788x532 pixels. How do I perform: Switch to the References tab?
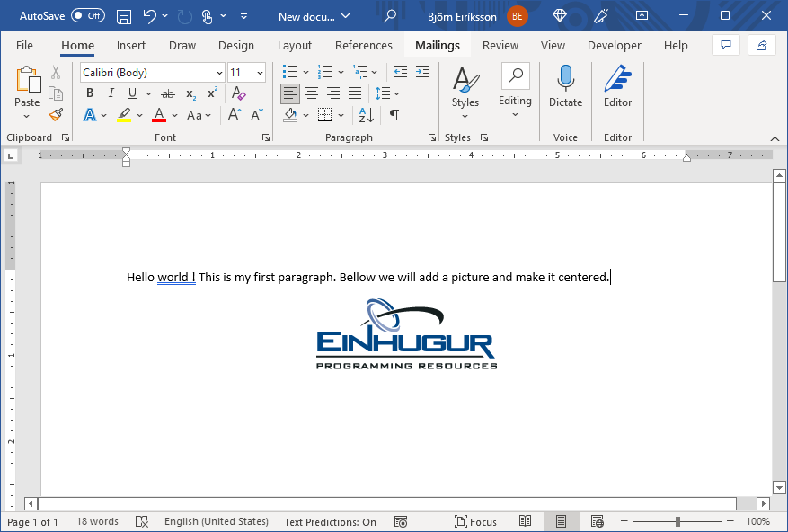pos(364,45)
